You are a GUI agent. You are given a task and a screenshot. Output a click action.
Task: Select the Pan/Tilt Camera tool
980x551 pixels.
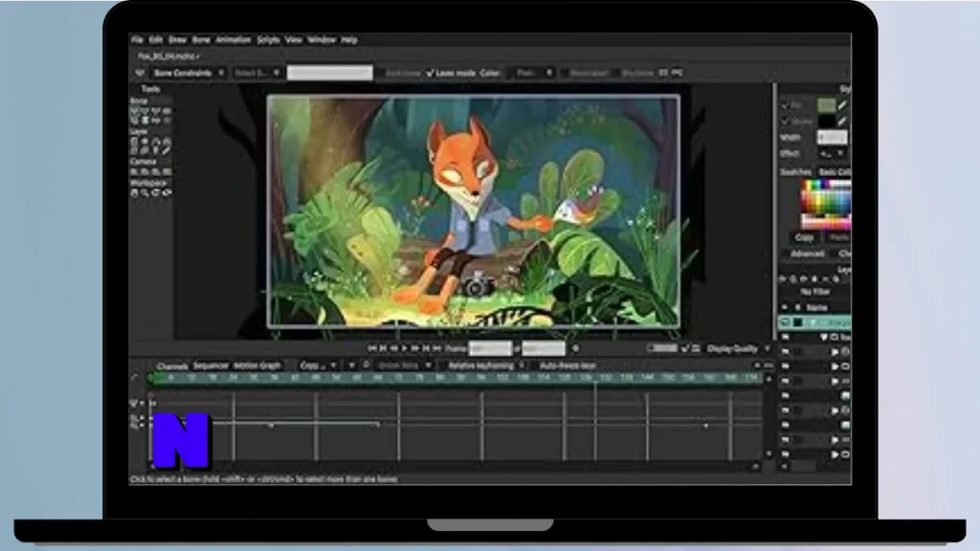pyautogui.click(x=167, y=172)
